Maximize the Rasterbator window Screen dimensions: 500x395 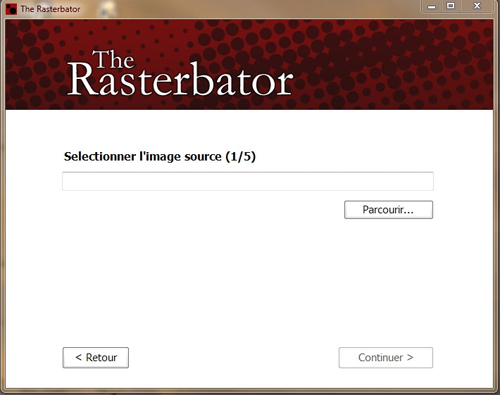pyautogui.click(x=451, y=6)
